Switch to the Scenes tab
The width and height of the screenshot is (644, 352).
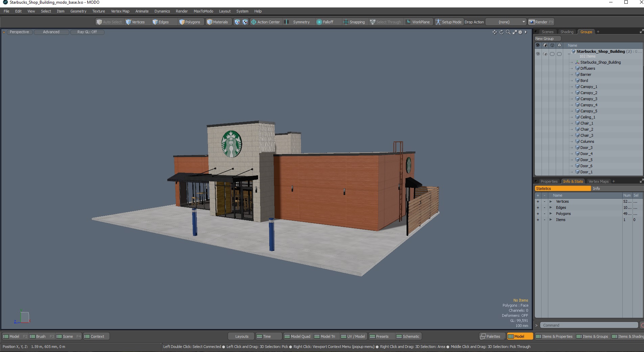[547, 32]
